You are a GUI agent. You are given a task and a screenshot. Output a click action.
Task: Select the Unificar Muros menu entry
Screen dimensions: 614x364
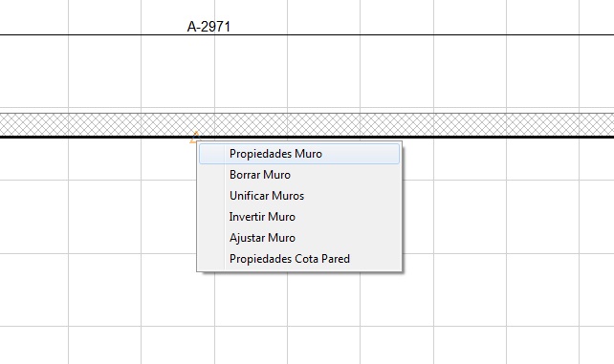point(299,196)
